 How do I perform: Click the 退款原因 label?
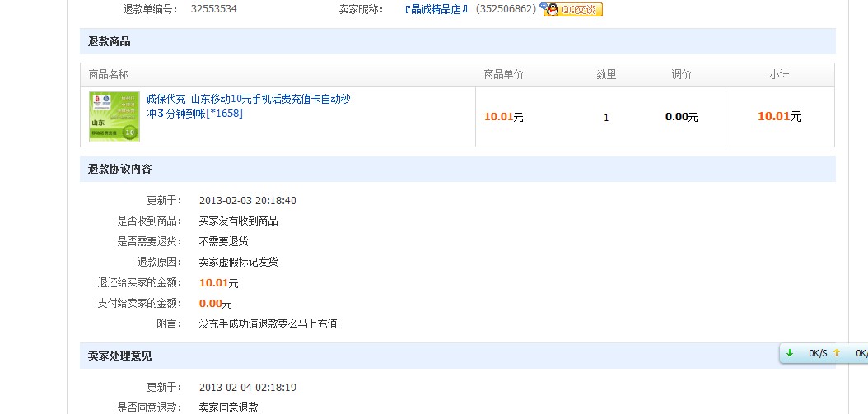point(160,263)
